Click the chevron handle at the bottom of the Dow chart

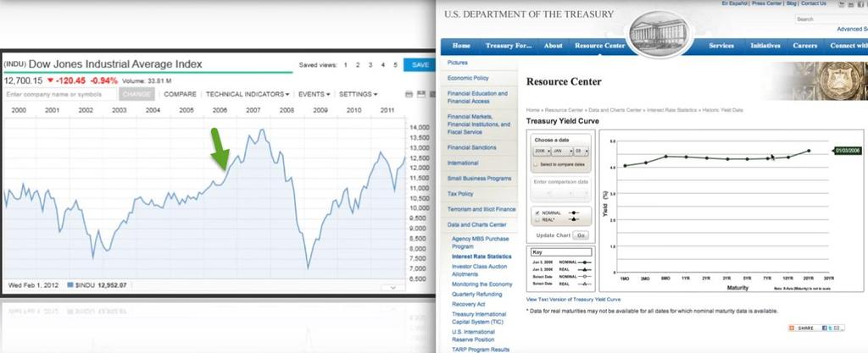(393, 287)
